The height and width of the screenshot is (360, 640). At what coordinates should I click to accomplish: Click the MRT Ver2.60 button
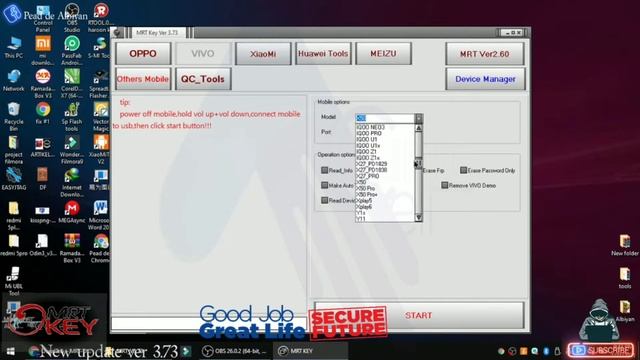pos(484,53)
